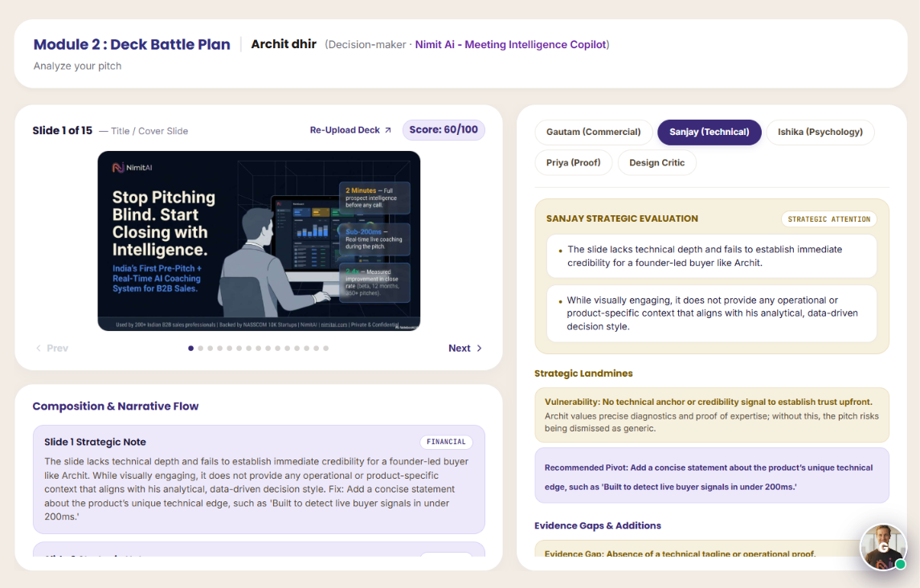Viewport: 920px width, 588px height.
Task: Click the Score: 60/100 badge
Action: pyautogui.click(x=444, y=129)
